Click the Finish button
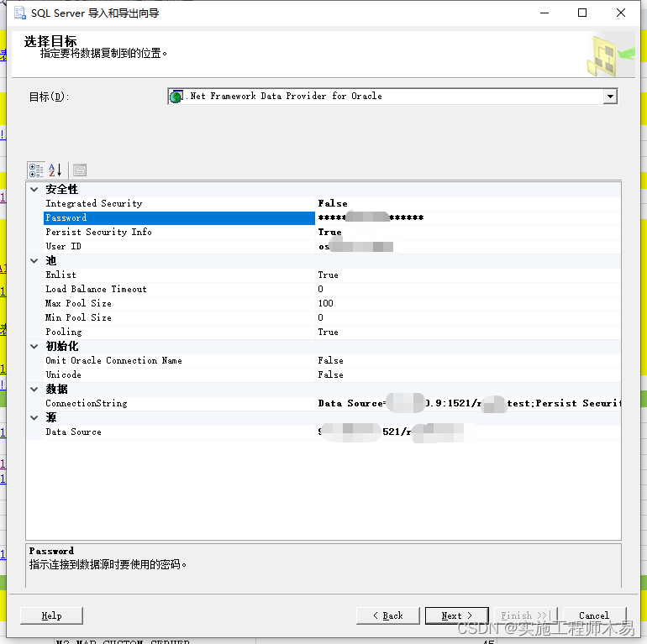 click(x=526, y=615)
